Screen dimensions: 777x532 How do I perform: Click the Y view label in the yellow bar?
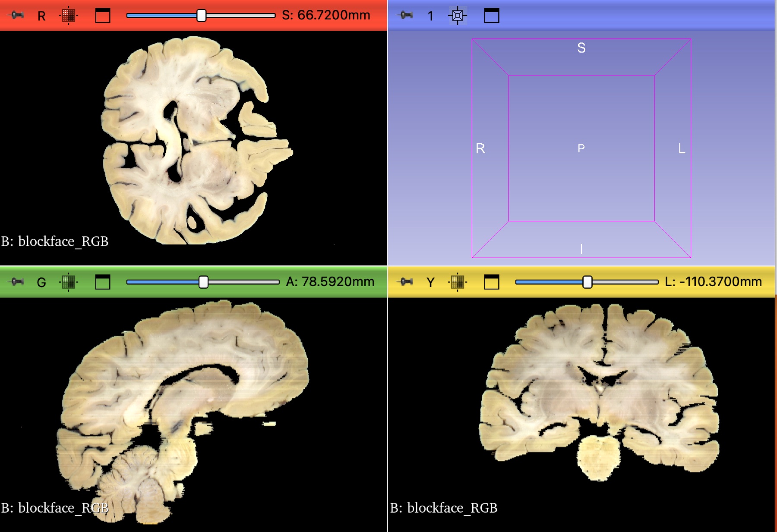coord(430,282)
